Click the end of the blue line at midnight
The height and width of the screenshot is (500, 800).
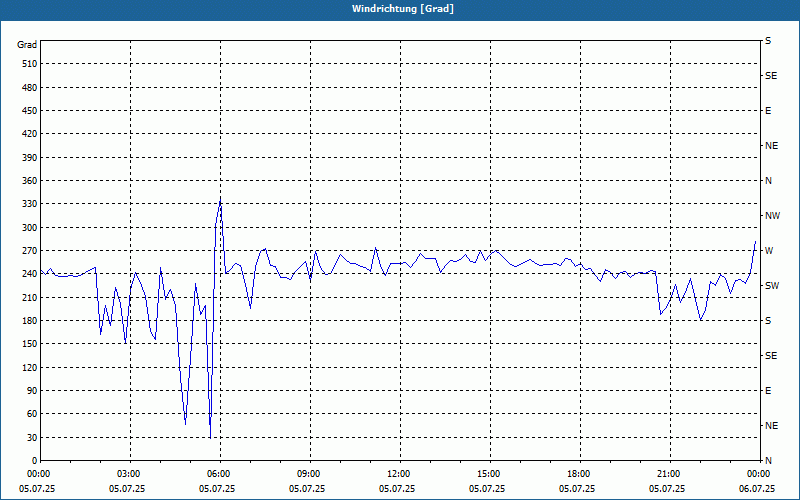(755, 241)
